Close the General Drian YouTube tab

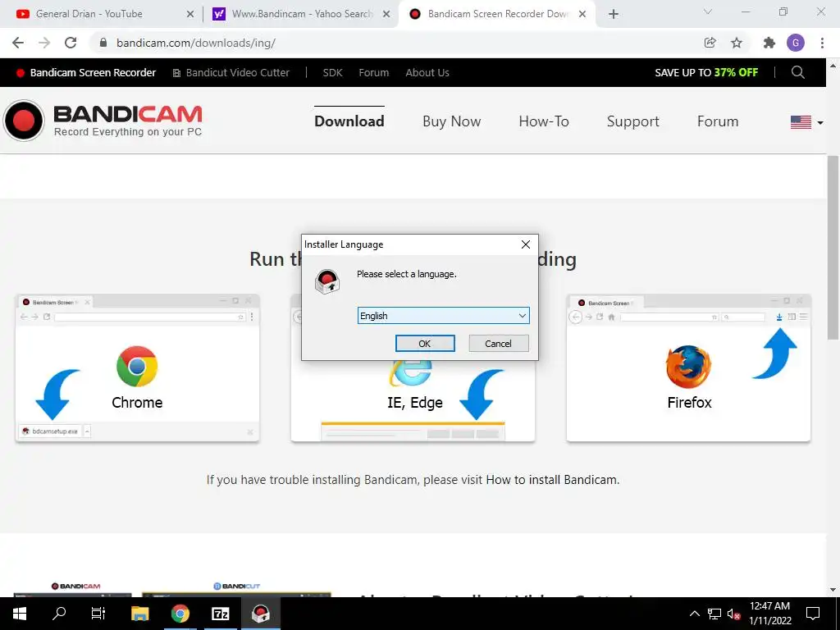click(190, 15)
